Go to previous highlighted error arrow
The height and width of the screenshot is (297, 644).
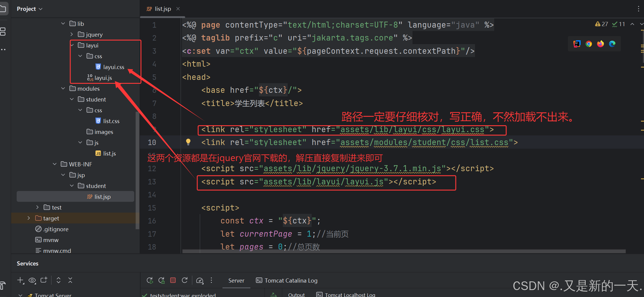click(632, 24)
